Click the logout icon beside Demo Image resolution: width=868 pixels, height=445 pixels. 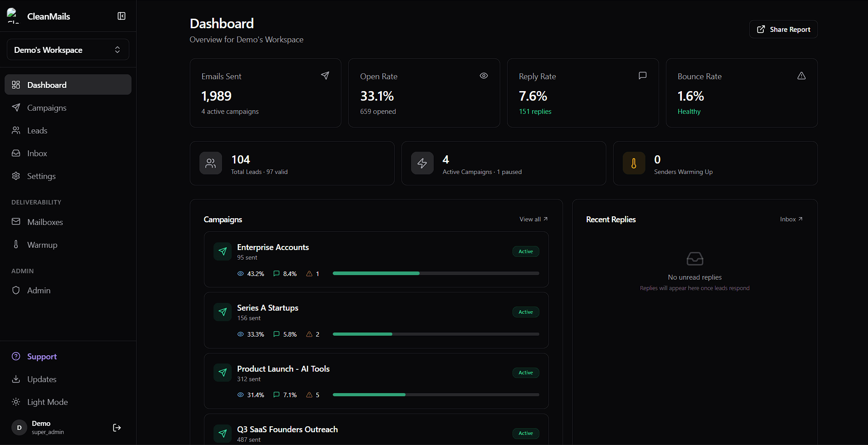pos(117,427)
